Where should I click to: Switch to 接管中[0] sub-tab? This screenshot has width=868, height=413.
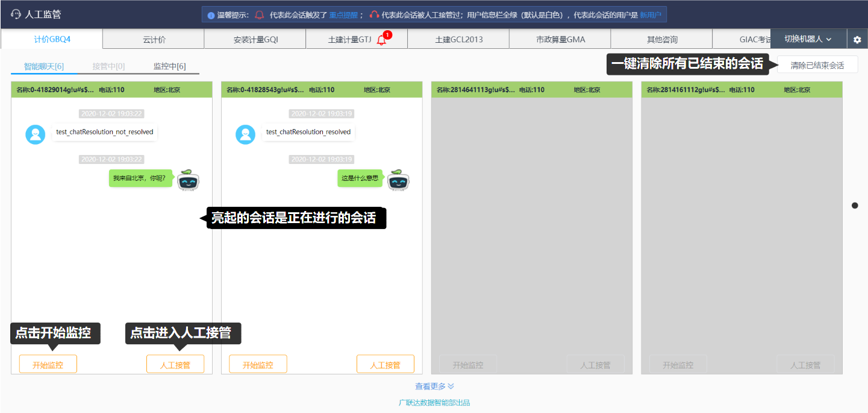point(108,66)
